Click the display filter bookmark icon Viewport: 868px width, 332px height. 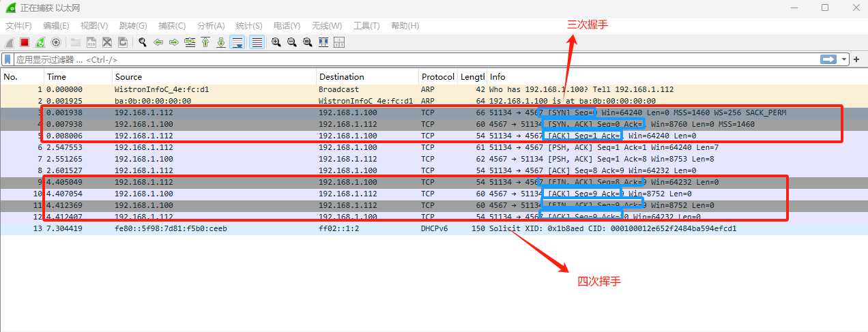[x=8, y=59]
